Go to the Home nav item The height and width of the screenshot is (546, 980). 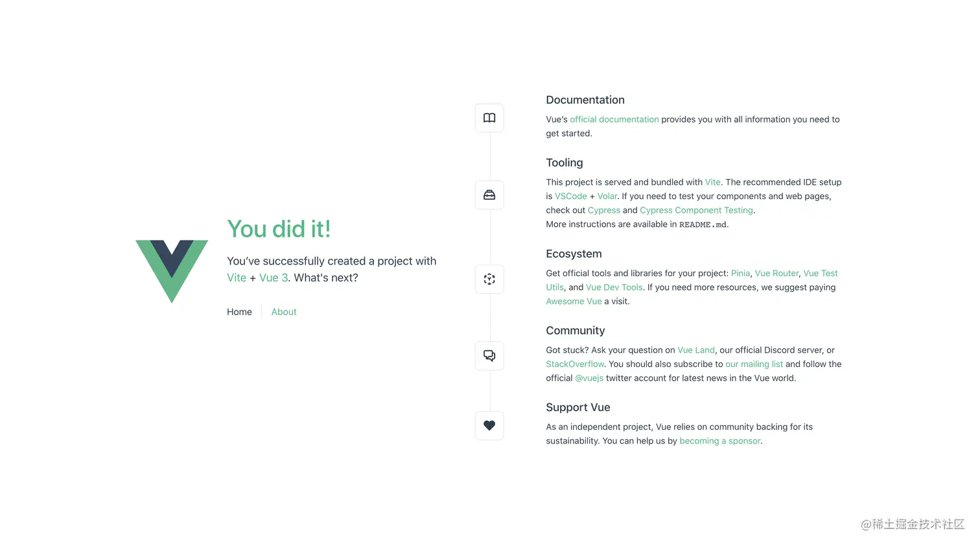coord(239,312)
